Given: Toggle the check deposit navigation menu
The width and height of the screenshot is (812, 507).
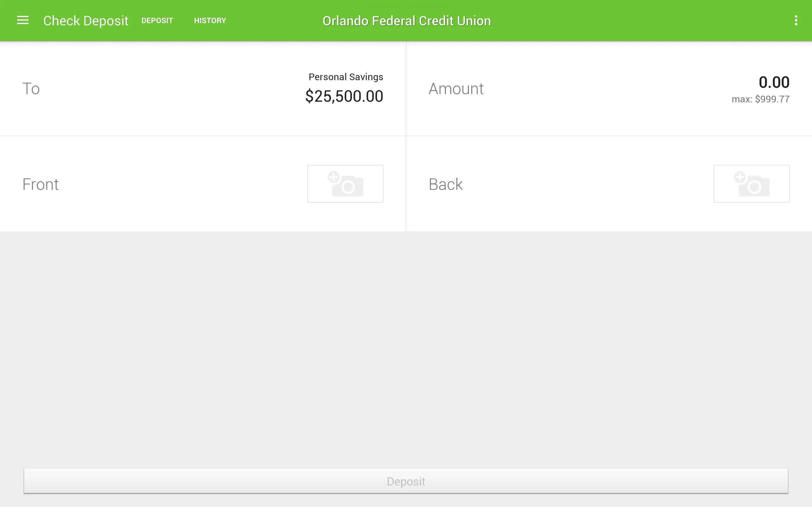Looking at the screenshot, I should [22, 20].
